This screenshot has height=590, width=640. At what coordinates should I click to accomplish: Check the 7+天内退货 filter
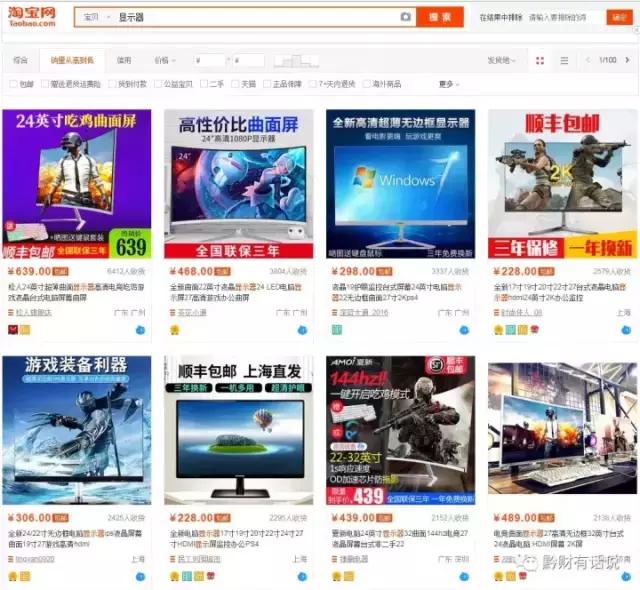(313, 84)
